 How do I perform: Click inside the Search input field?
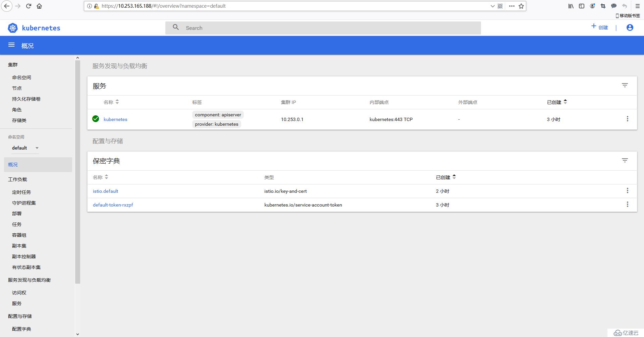pos(323,28)
